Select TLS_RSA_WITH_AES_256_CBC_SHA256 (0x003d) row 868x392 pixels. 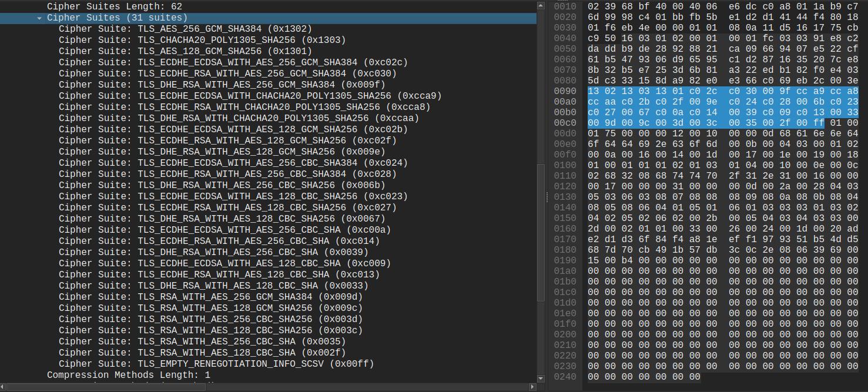[268, 319]
